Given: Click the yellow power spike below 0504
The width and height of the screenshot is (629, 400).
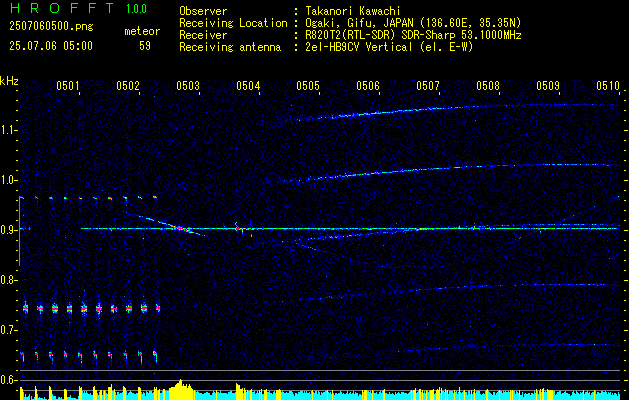Looking at the screenshot, I should (238, 391).
